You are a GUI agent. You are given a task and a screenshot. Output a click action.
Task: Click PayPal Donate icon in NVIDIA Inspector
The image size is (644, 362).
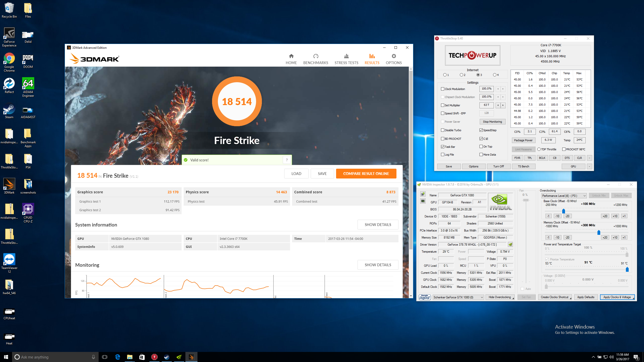pos(425,297)
